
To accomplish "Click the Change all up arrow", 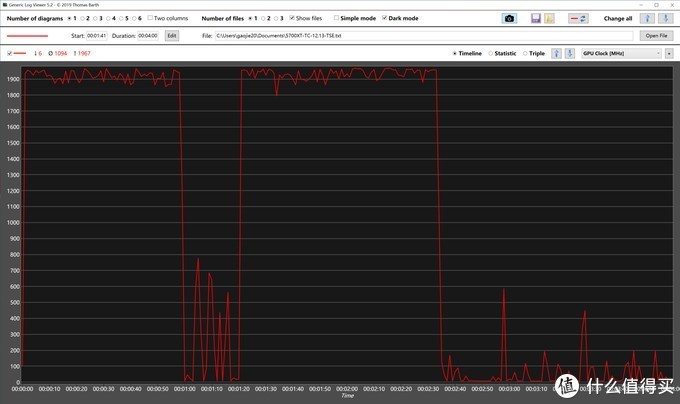I will tap(647, 18).
